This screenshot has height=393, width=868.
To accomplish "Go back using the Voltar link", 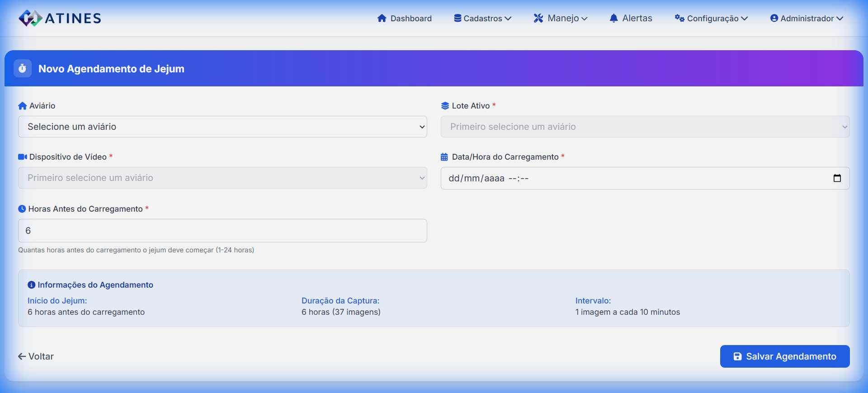I will pyautogui.click(x=36, y=356).
